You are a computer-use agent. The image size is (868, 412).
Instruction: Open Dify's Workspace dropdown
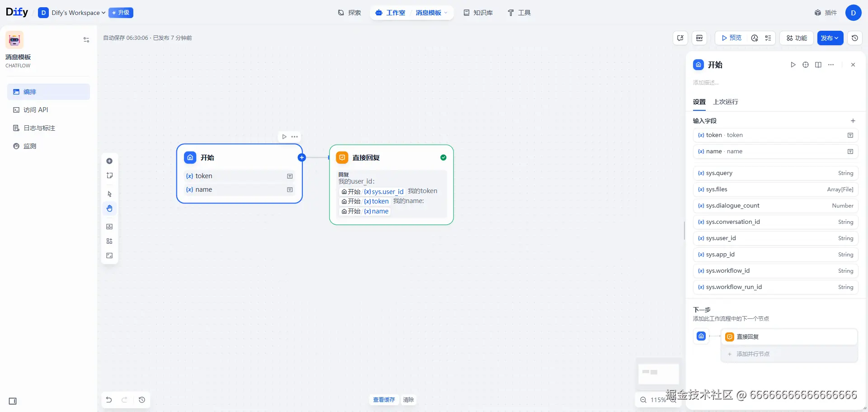[x=72, y=13]
